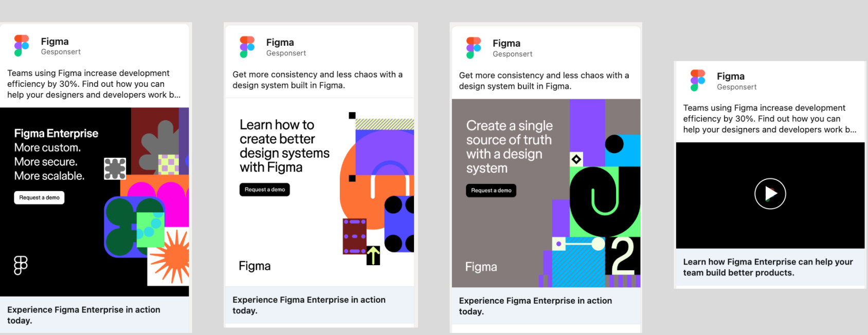Click 'Get more consistency' text above the 'Learn how to create' image

pyautogui.click(x=317, y=80)
